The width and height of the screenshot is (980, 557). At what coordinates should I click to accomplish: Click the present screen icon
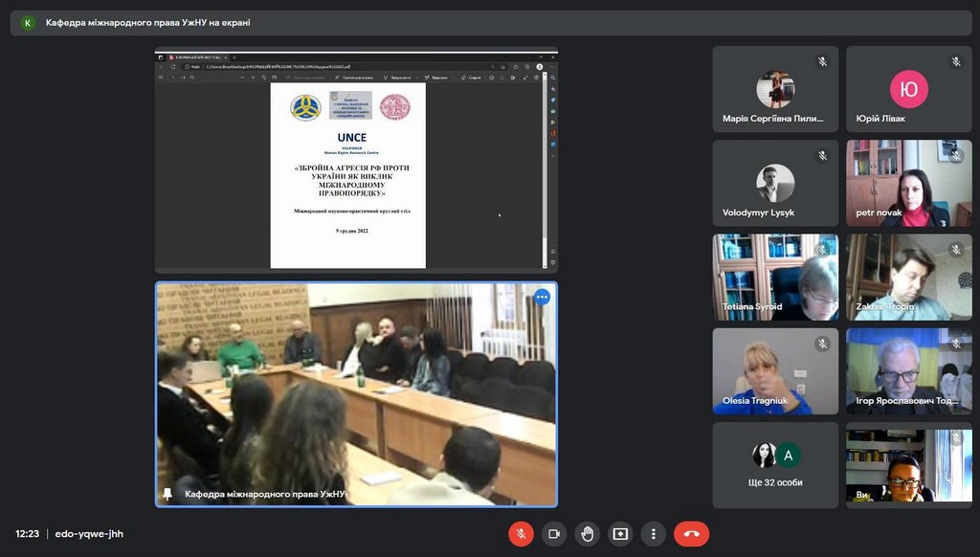tap(620, 534)
